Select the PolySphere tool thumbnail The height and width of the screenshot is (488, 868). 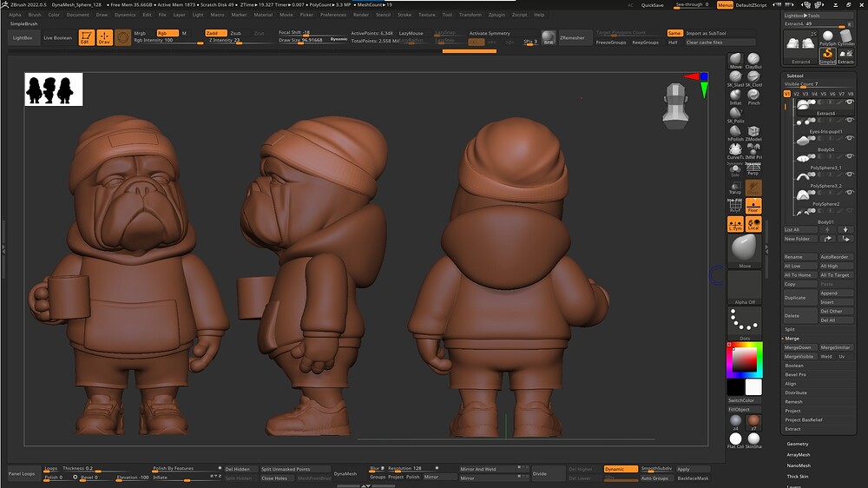[827, 37]
